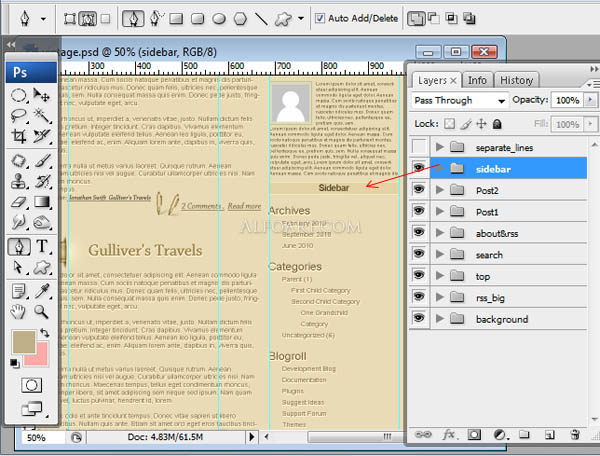600x456 pixels.
Task: Reset to default foreground and background colors
Action: (15, 363)
